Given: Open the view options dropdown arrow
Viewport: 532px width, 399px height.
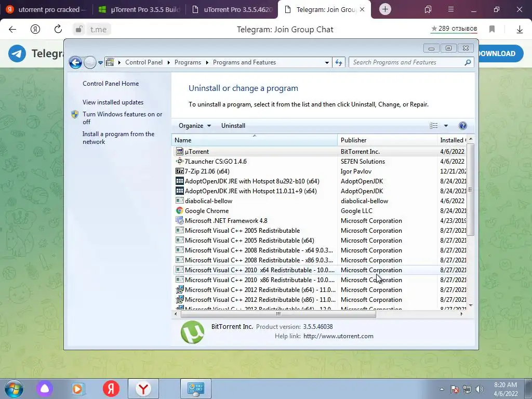Looking at the screenshot, I should (x=446, y=126).
